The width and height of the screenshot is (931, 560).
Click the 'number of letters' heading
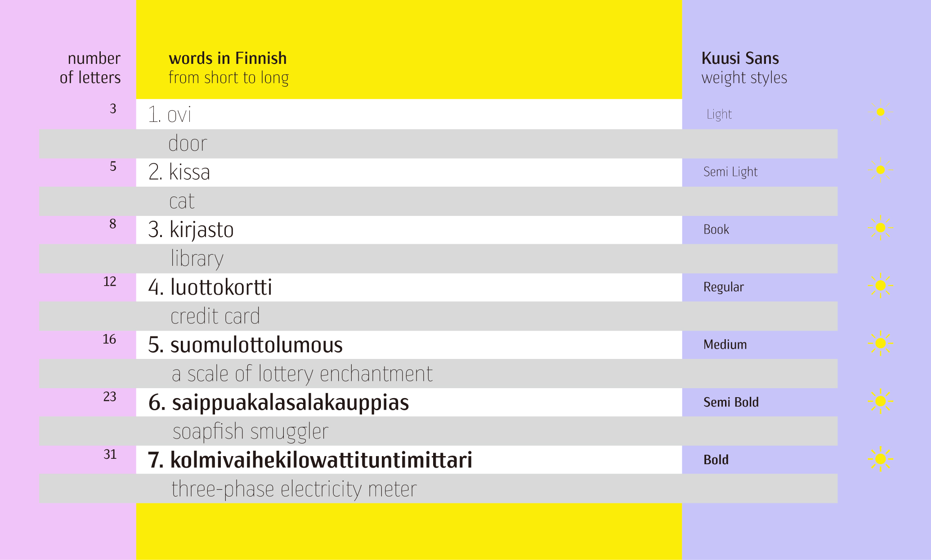pyautogui.click(x=90, y=68)
